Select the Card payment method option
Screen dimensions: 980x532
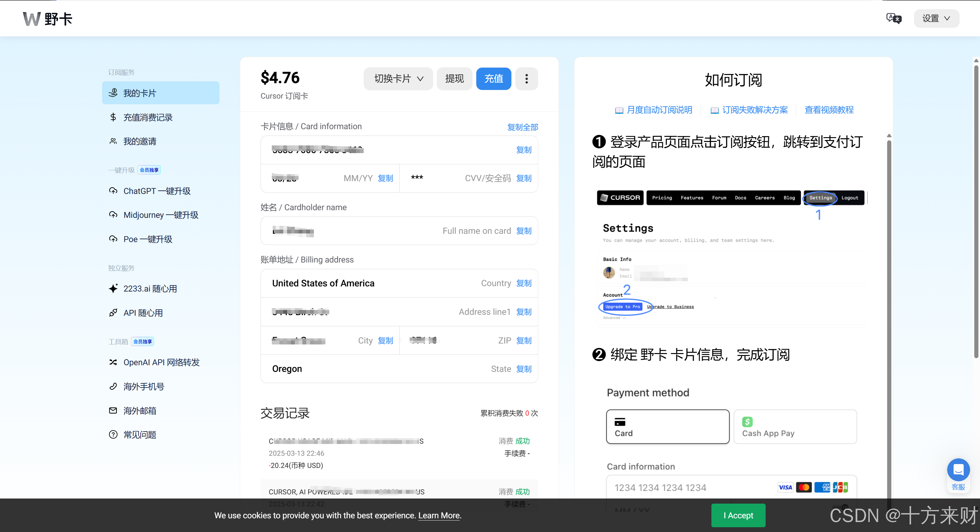click(x=667, y=427)
